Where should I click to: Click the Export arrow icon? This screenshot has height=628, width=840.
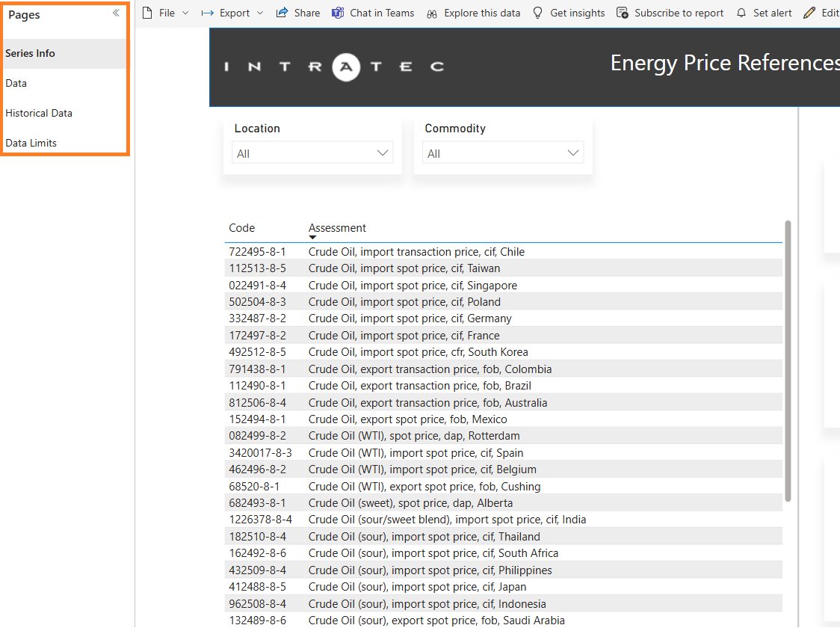207,13
